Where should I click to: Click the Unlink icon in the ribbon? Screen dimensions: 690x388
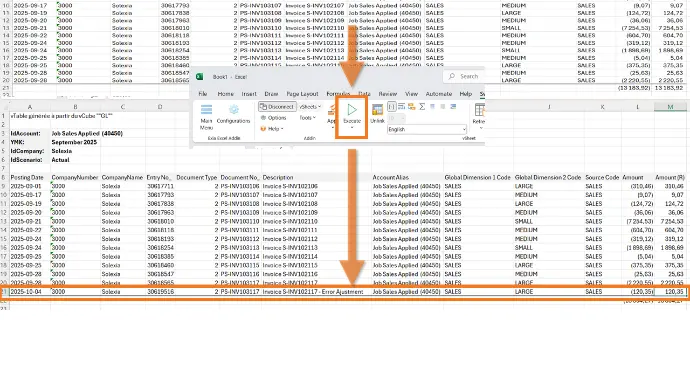(377, 110)
